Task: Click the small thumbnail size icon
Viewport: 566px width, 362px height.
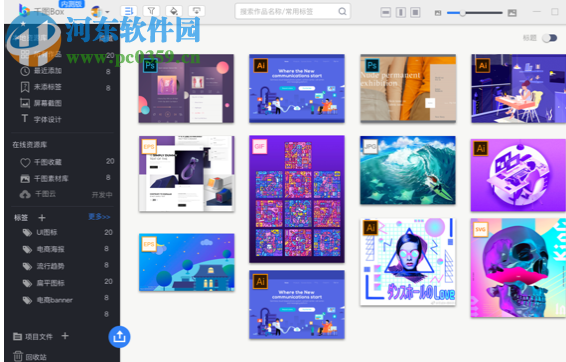Action: (438, 13)
